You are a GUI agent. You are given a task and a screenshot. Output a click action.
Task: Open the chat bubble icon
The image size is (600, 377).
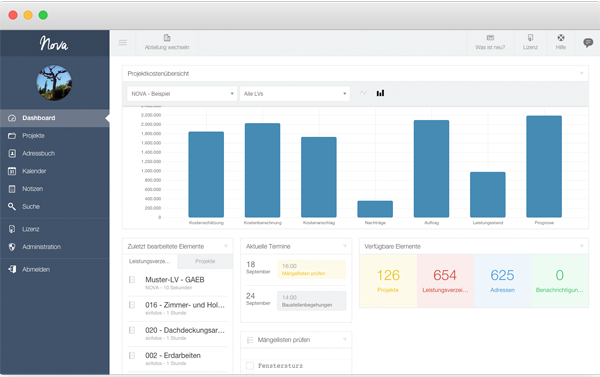click(588, 42)
